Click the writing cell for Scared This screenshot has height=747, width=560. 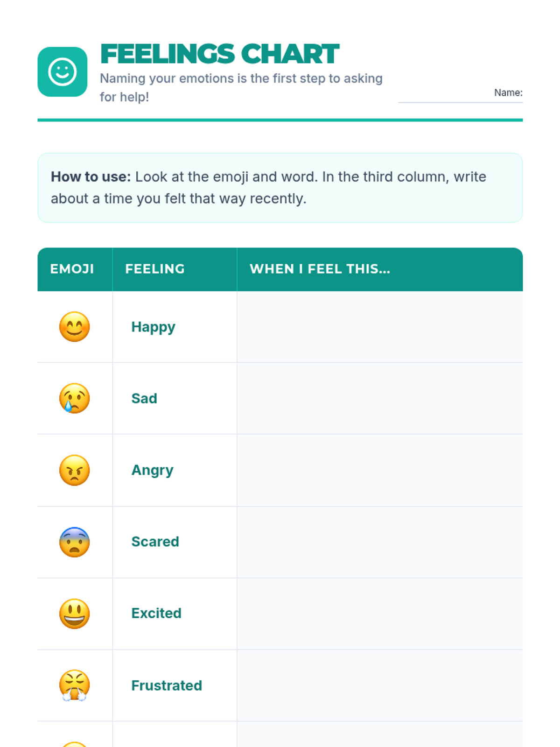coord(380,542)
